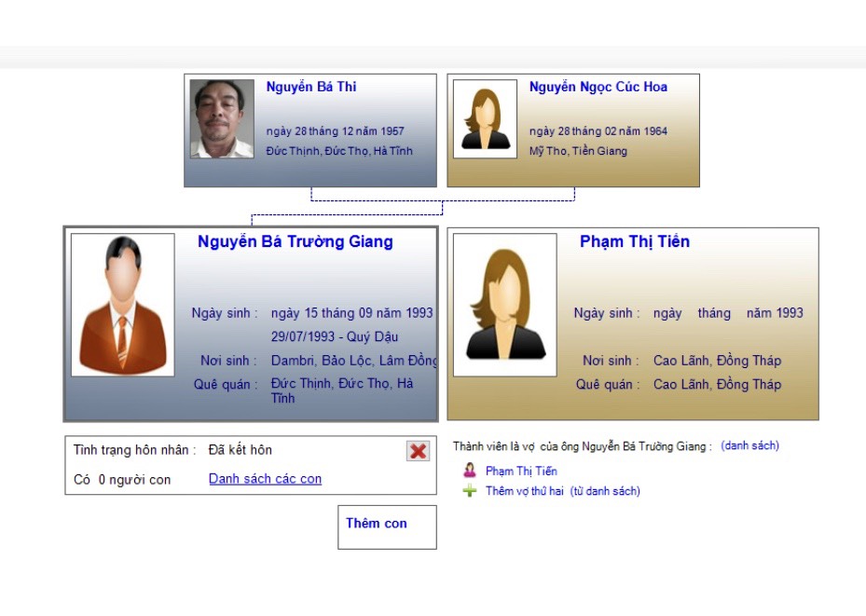This screenshot has height=616, width=866.
Task: Open the Danh sách các con link
Action: click(x=265, y=479)
